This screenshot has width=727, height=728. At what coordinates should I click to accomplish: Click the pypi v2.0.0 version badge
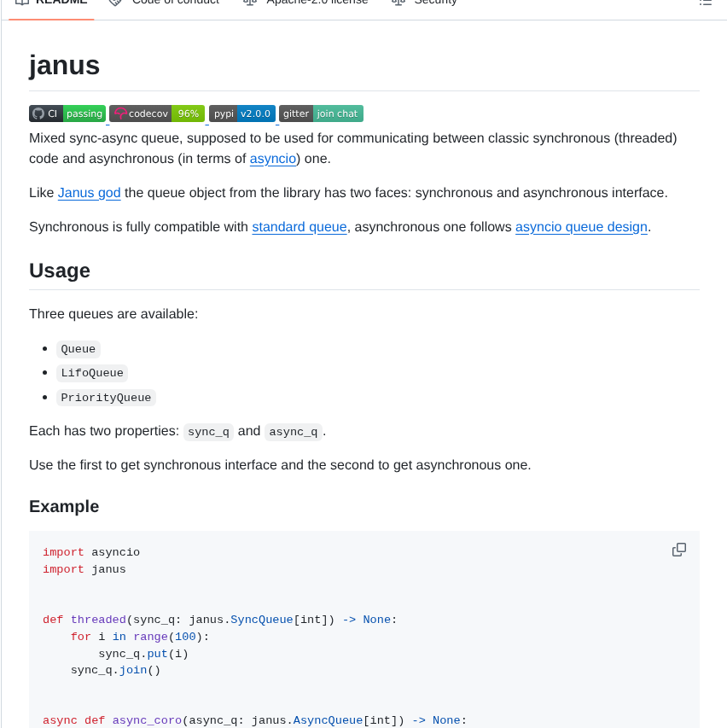(242, 113)
